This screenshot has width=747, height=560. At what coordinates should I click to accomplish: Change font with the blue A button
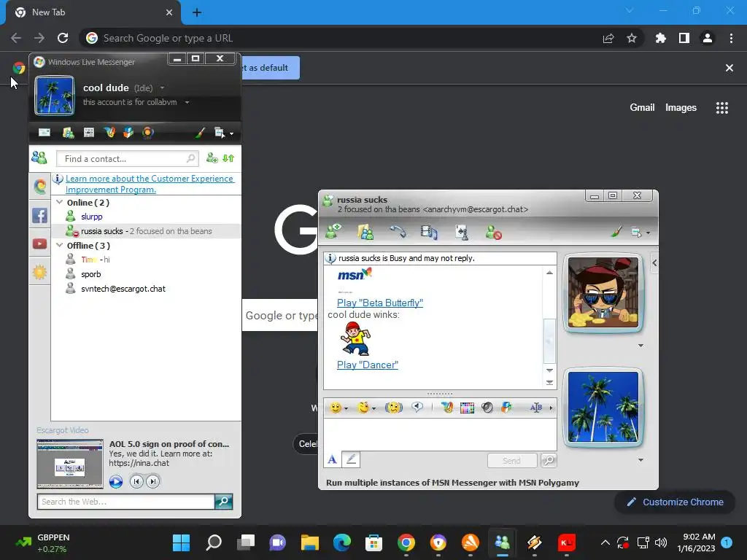(x=333, y=459)
